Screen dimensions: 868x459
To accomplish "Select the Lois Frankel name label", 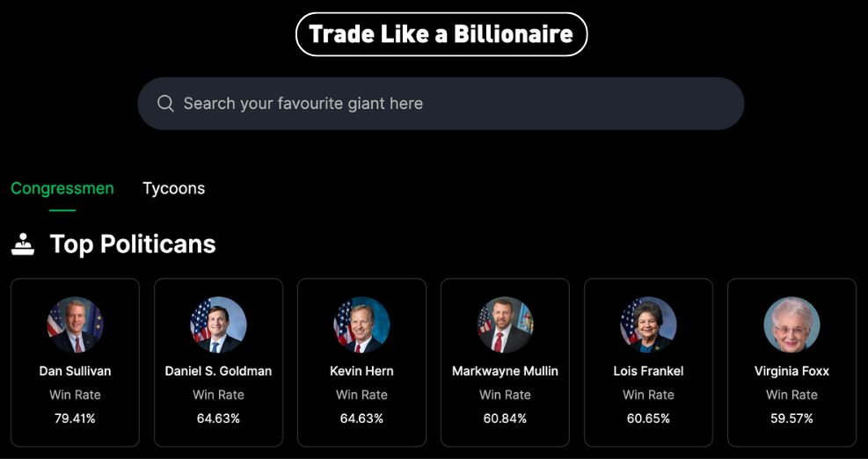I will click(x=648, y=371).
